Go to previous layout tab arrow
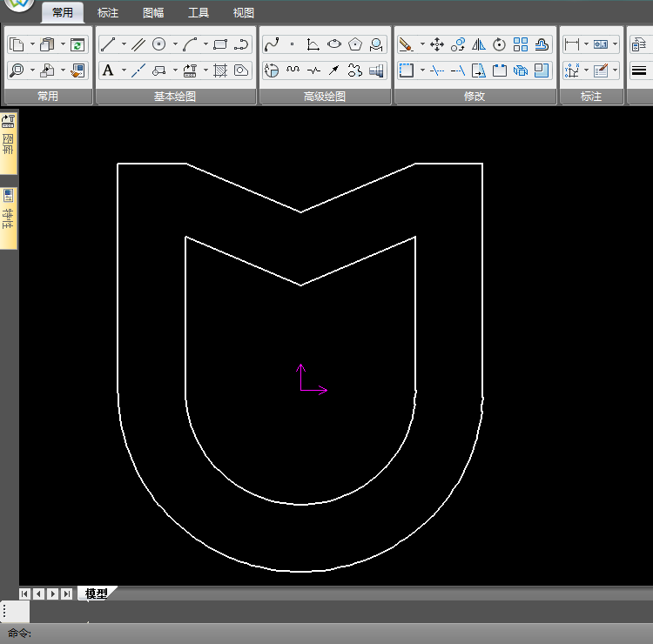Screen dimensions: 653x644 pos(38,594)
